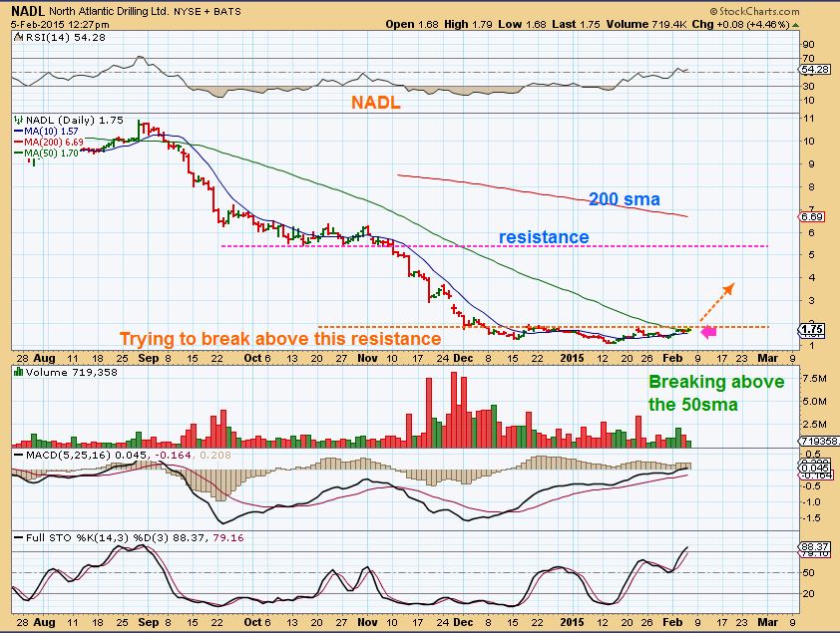Screen dimensions: 840x633
Task: Click the NYSE + BATS exchange label
Action: click(208, 11)
